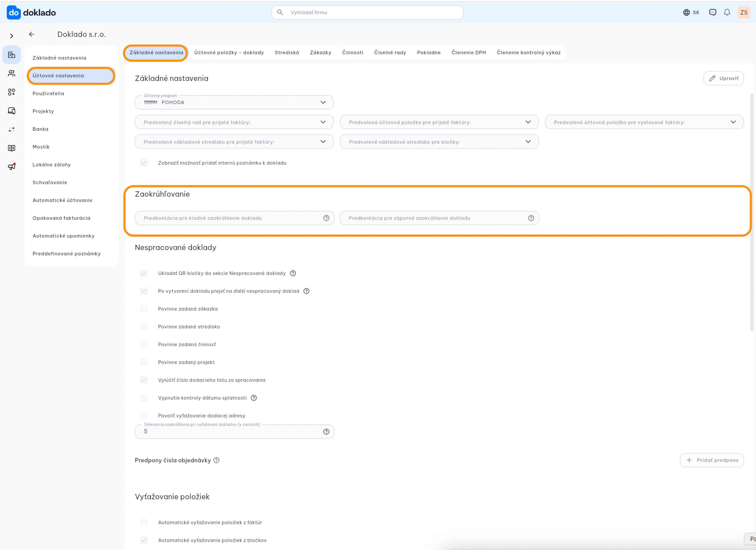Enable Povinne zadané stredisko checkbox
Screen dimensions: 756x550
pyautogui.click(x=144, y=326)
